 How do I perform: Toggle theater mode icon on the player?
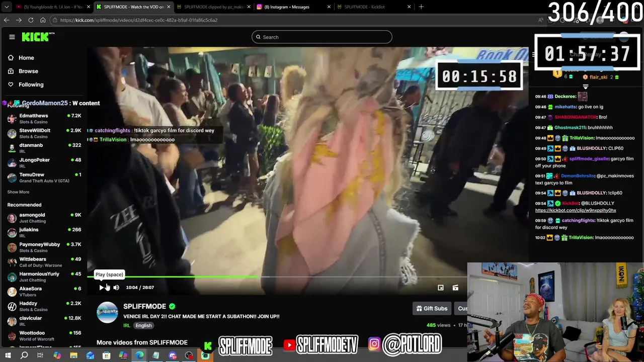[x=455, y=288]
